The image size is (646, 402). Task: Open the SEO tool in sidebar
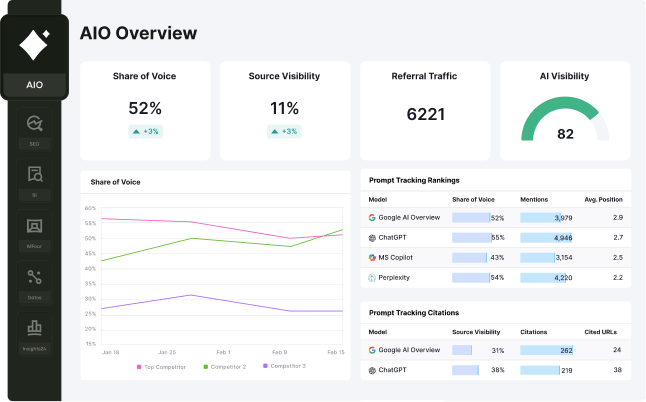34,124
